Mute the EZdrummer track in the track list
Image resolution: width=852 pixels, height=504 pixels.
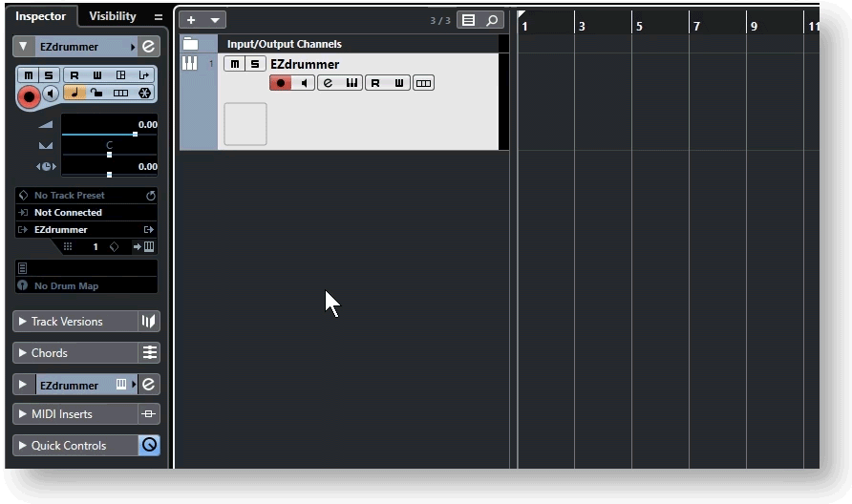pos(233,64)
